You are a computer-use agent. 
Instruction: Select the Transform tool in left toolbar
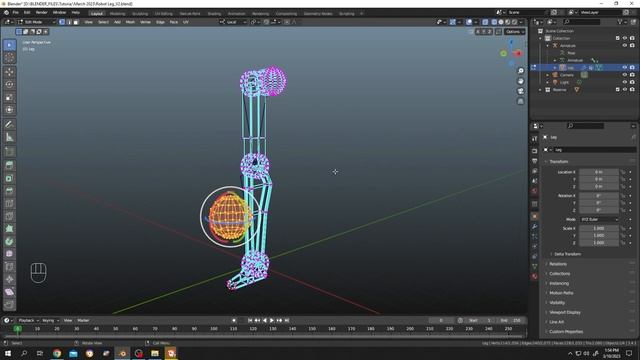point(9,110)
